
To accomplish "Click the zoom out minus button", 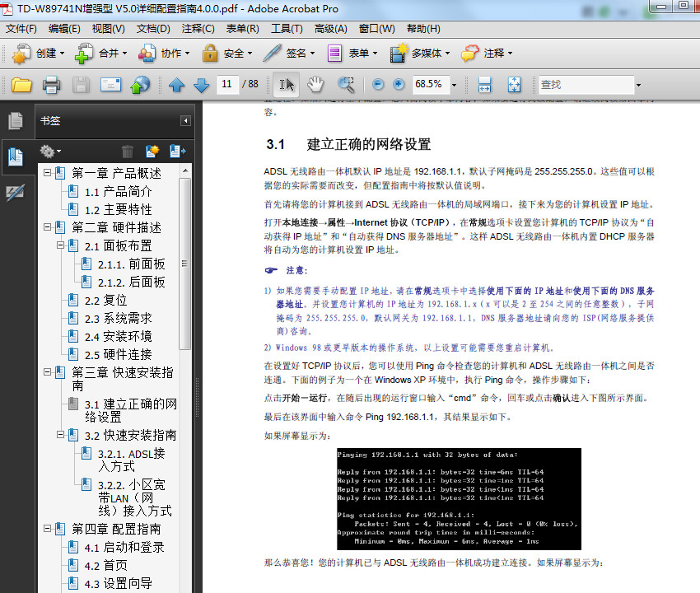I will (378, 84).
